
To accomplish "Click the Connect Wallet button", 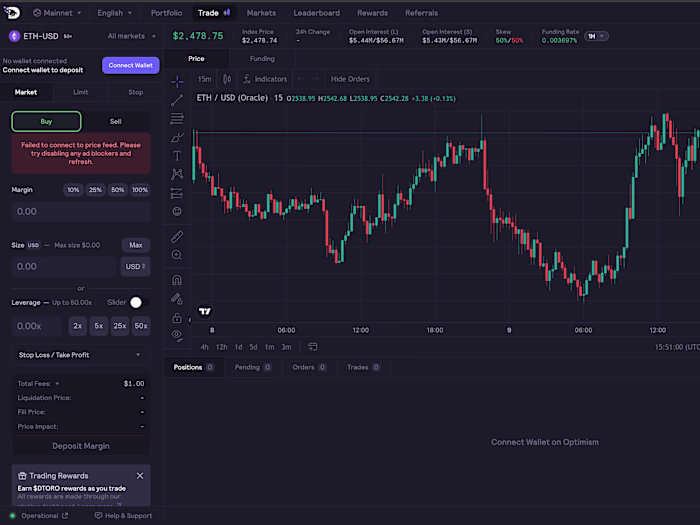I will click(130, 65).
